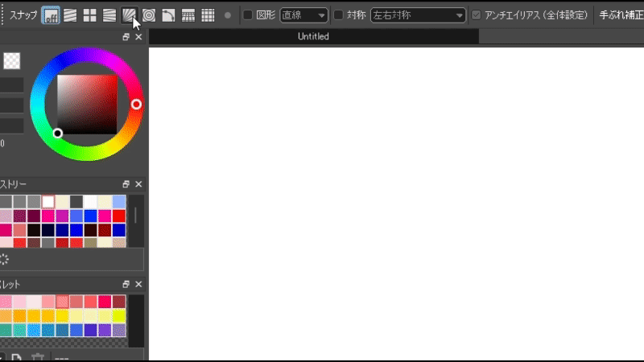Activate concentric circle snap

[x=149, y=15]
